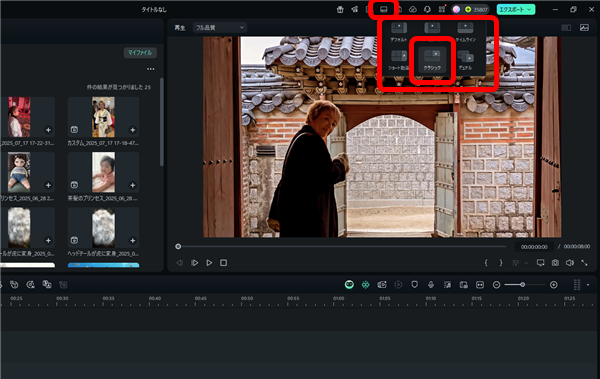Add the kimono photo thumbnail with plus icon
Screen dimensions: 600x379
(x=132, y=130)
